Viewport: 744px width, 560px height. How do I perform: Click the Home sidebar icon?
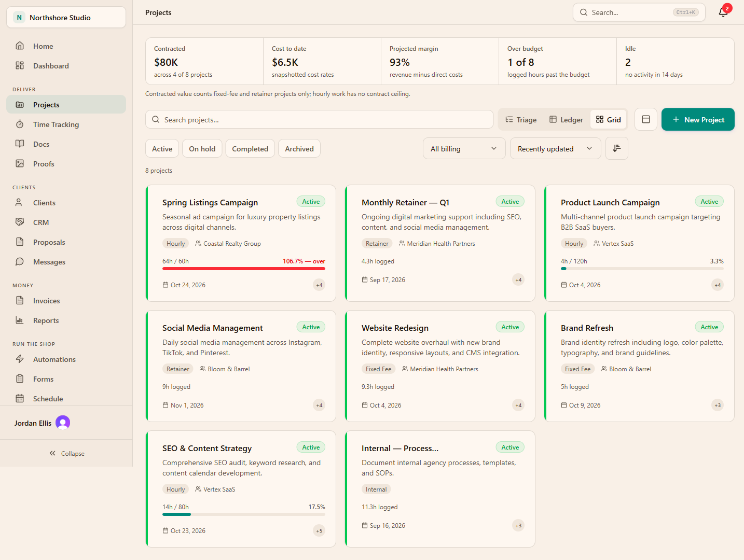(x=20, y=46)
